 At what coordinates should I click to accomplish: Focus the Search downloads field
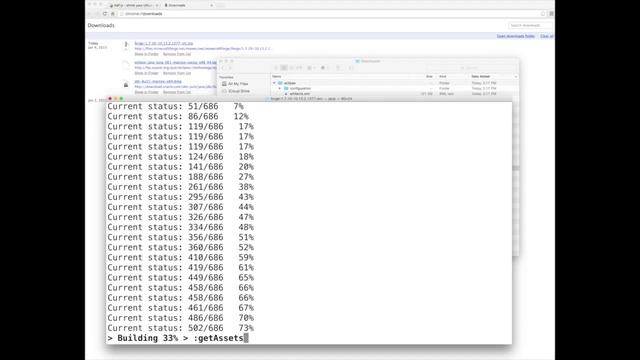530,25
